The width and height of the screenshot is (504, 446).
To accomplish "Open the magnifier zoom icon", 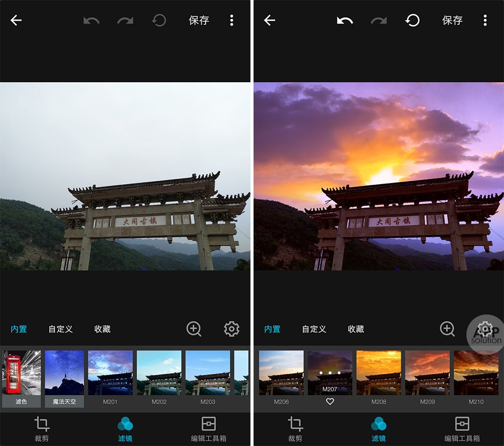I will 194,329.
